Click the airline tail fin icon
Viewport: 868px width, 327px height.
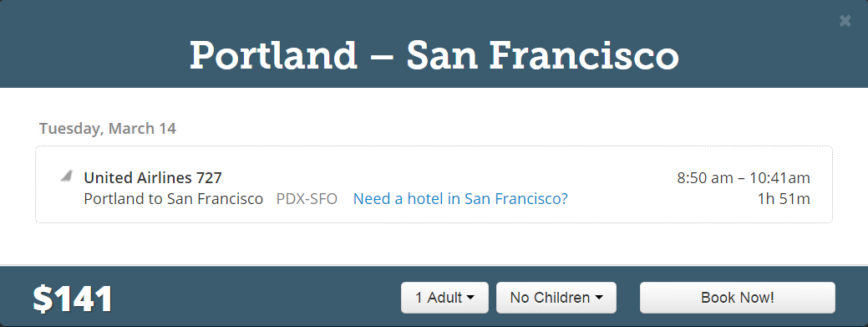pos(67,176)
